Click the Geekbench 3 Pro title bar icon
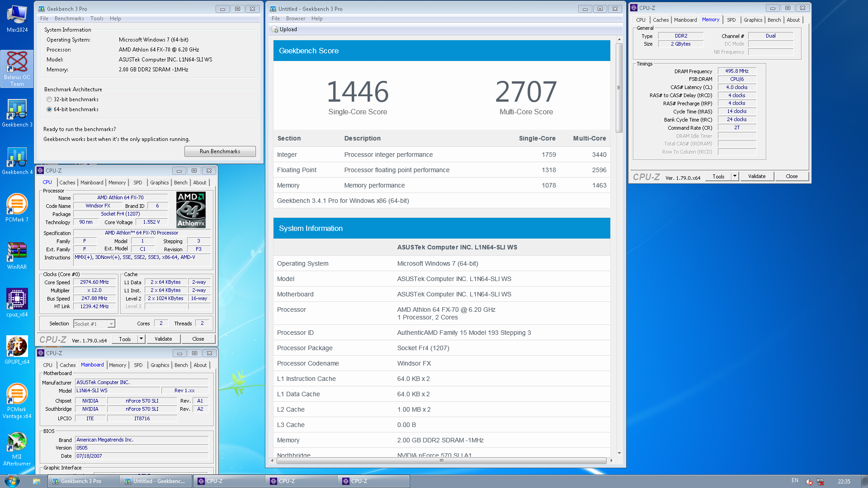Image resolution: width=868 pixels, height=488 pixels. (x=42, y=9)
